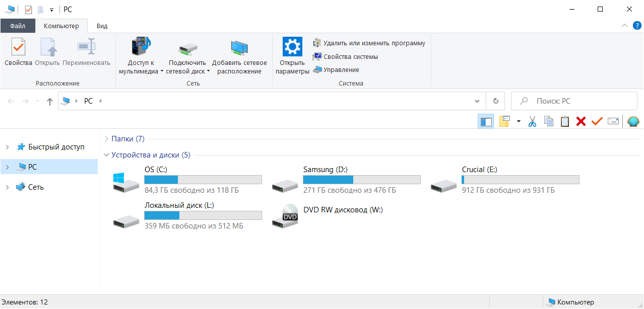
Task: Click the orange checkmark Properties icon
Action: coord(597,121)
